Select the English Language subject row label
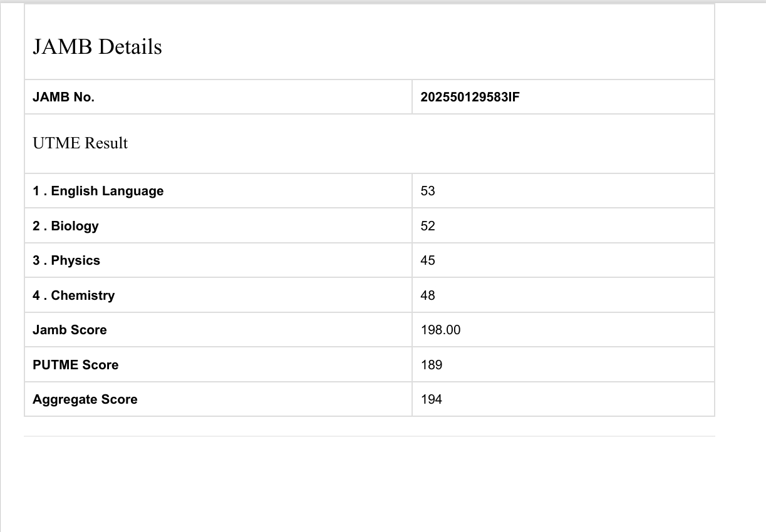The width and height of the screenshot is (766, 532). point(98,191)
